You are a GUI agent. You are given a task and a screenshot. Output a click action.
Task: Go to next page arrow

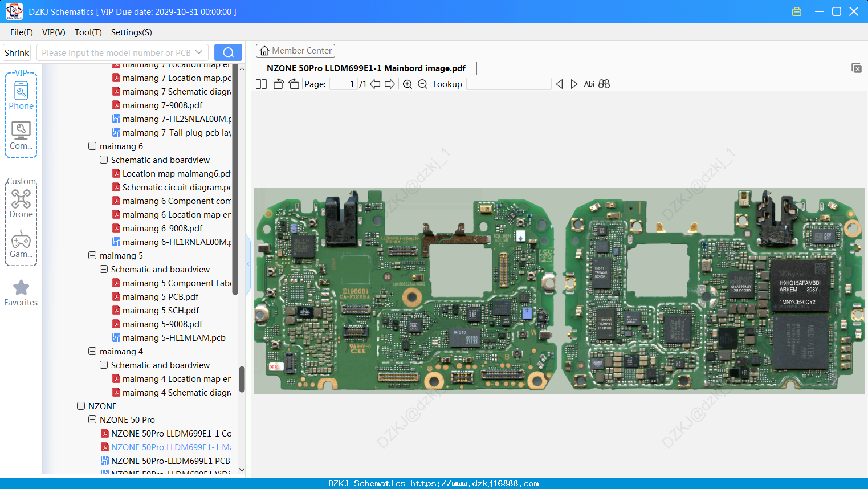(x=390, y=84)
